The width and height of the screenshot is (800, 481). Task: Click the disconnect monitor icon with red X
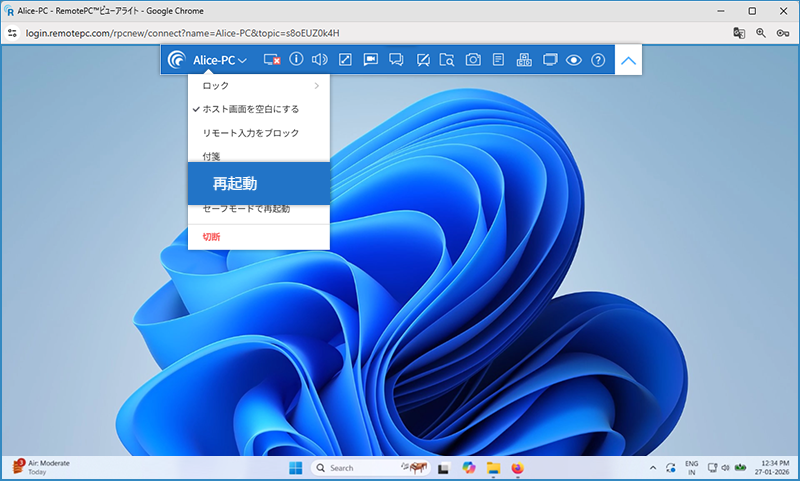click(x=272, y=60)
